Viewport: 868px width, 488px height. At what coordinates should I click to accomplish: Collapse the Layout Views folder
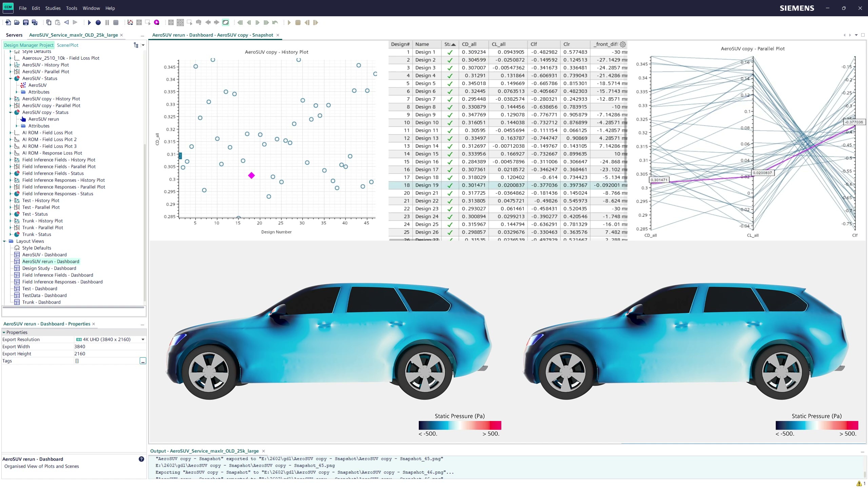tap(4, 241)
